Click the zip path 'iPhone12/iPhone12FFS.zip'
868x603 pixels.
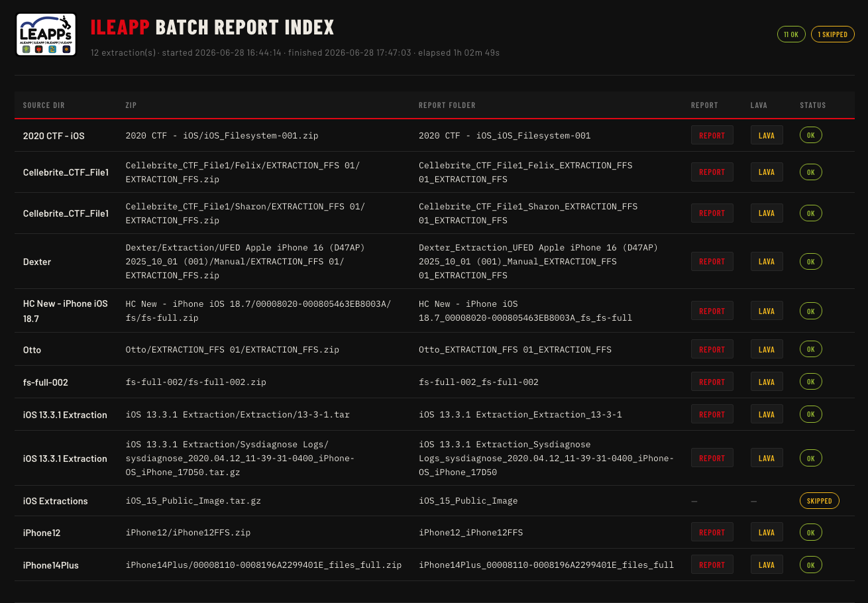pos(188,533)
